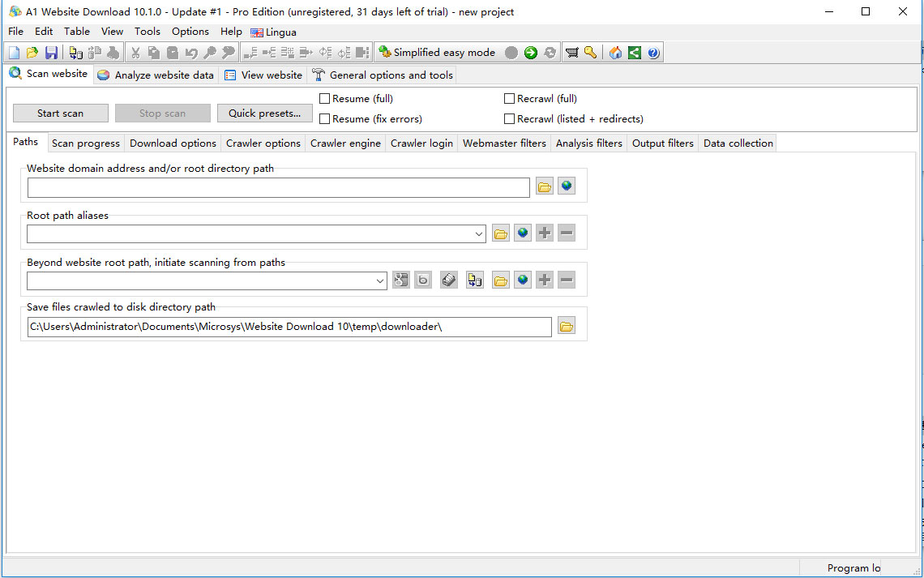Switch to the Crawler engine tab
Viewport: 924px width, 578px height.
point(345,143)
